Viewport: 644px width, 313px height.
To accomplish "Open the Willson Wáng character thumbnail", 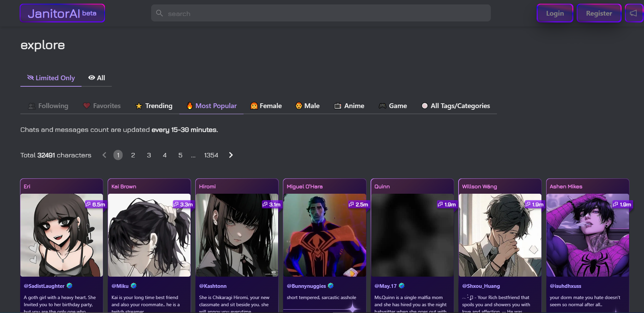I will (x=500, y=235).
